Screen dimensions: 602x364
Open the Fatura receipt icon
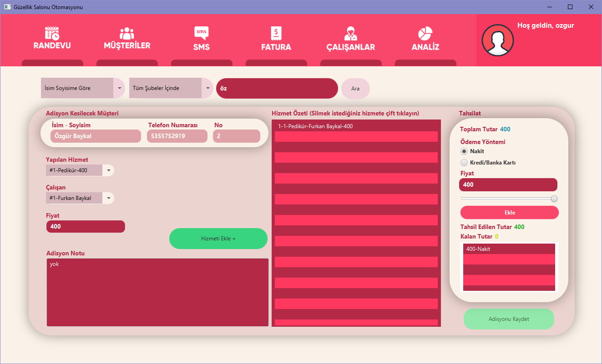[276, 33]
